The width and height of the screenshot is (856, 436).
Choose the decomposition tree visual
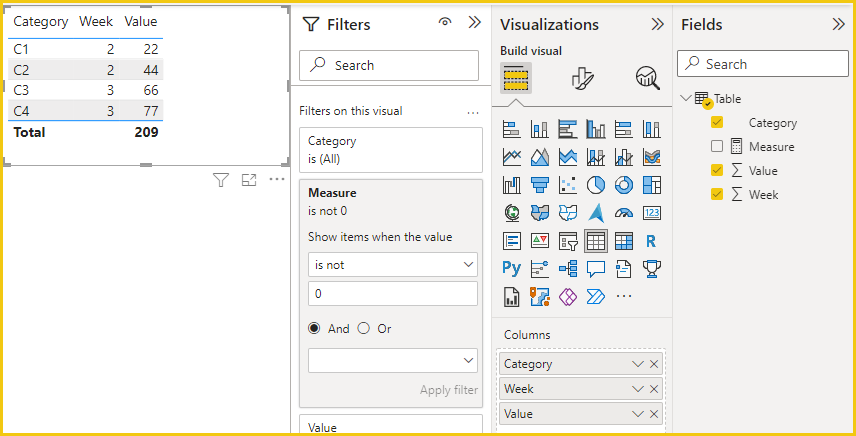[568, 268]
